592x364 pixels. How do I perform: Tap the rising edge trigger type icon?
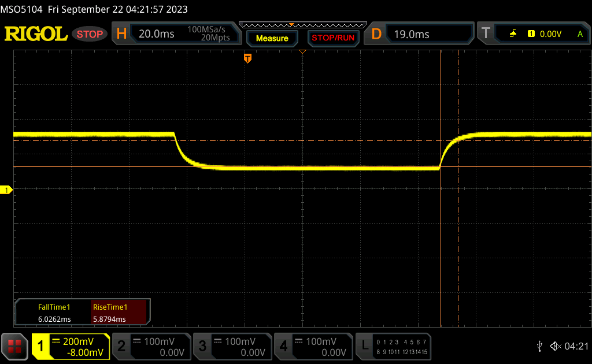pos(513,34)
